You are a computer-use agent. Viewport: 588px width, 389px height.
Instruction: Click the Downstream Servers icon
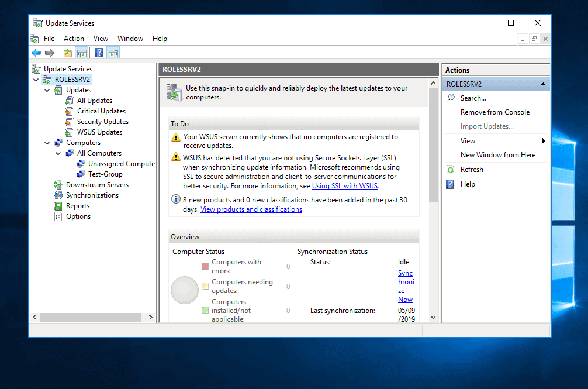tap(58, 185)
